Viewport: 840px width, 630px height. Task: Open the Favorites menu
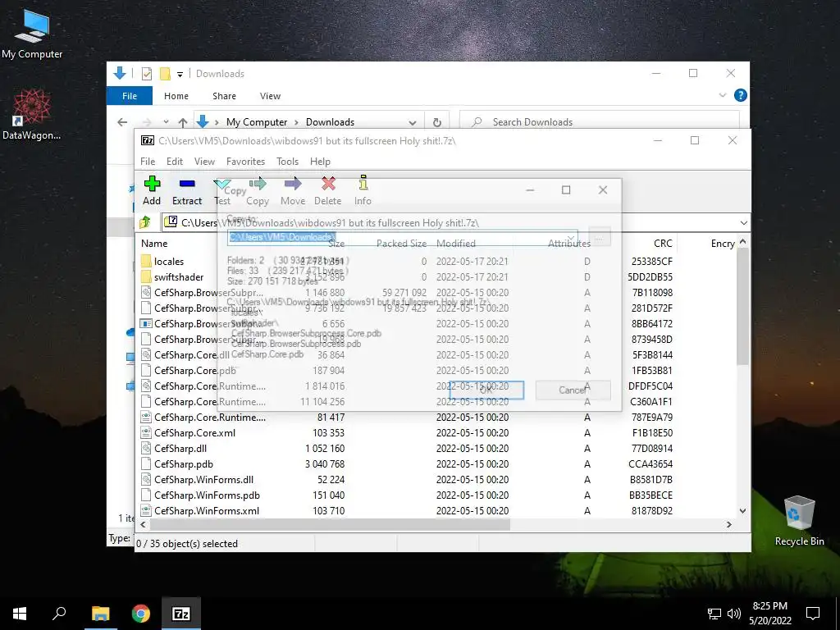pyautogui.click(x=245, y=162)
